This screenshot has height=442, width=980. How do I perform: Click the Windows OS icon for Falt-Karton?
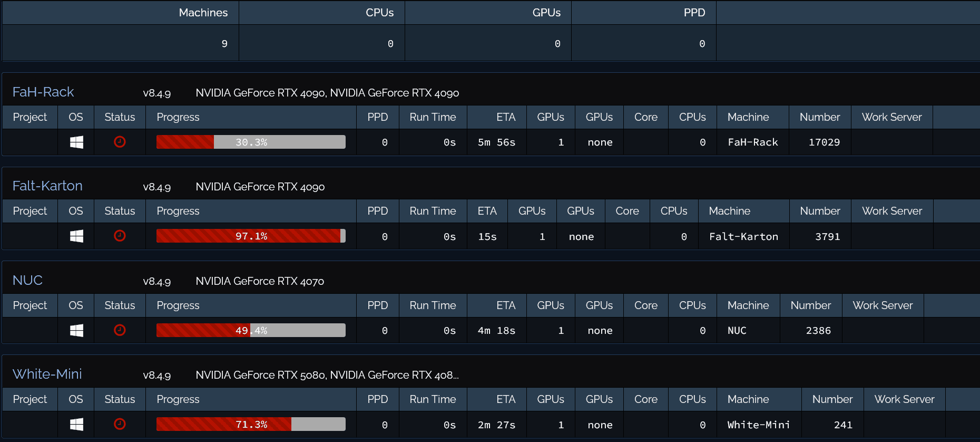coord(76,236)
